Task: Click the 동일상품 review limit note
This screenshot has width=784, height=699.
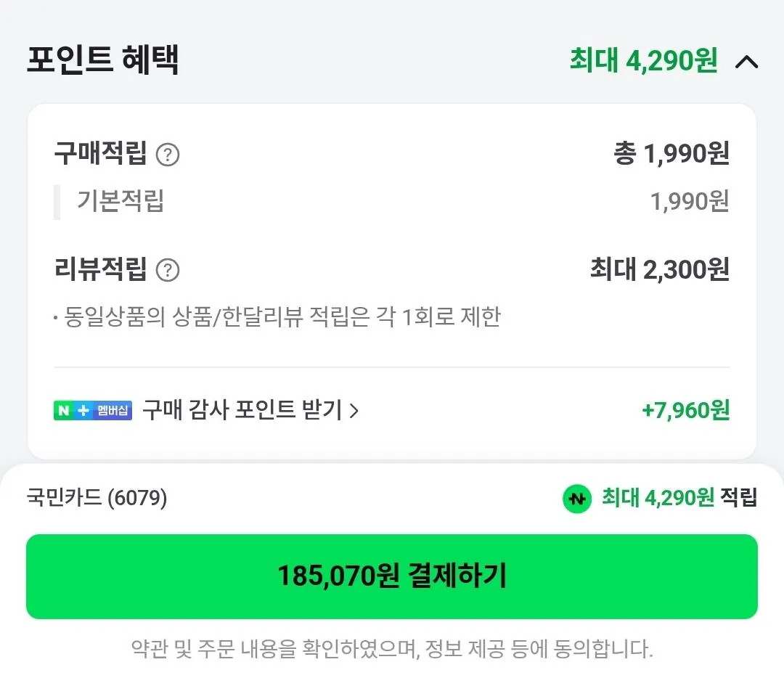Action: tap(282, 317)
